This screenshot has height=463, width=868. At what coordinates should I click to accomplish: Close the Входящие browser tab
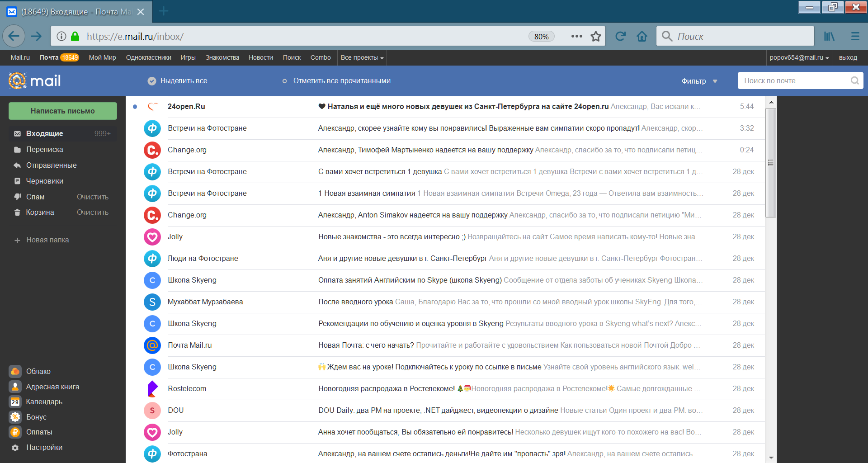(141, 12)
